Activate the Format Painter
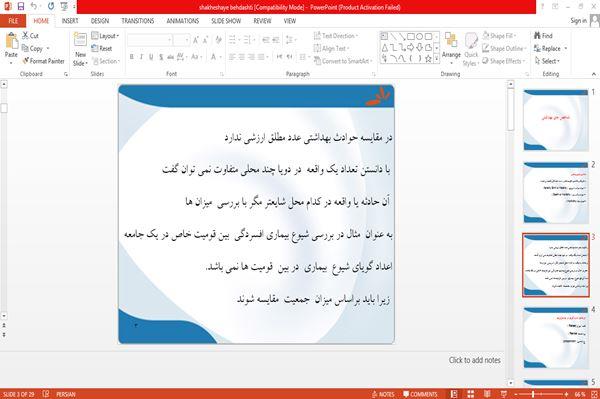The width and height of the screenshot is (600, 399). click(43, 61)
